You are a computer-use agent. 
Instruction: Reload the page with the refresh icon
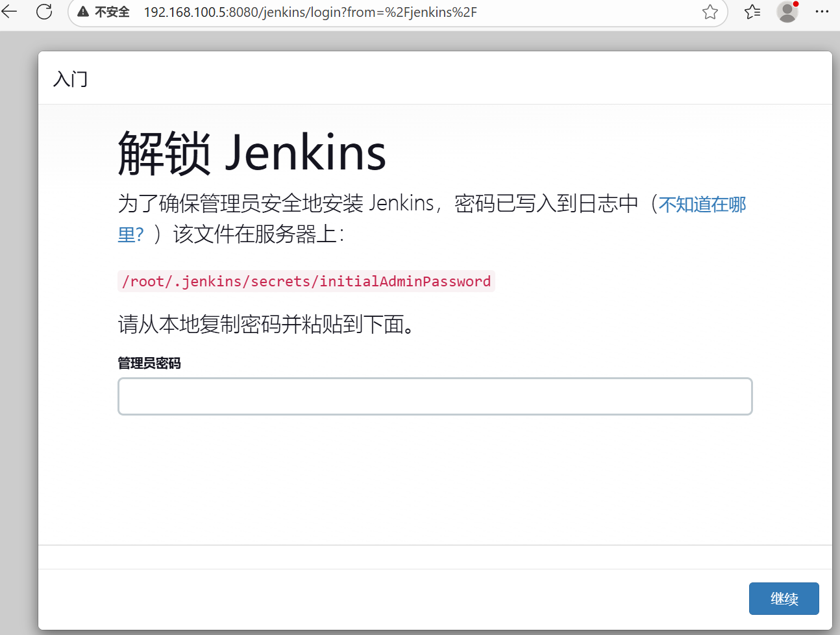click(44, 11)
